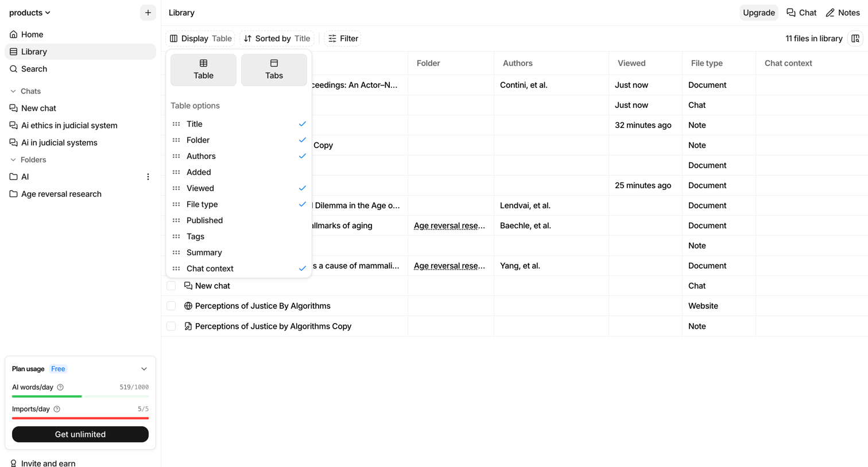The width and height of the screenshot is (868, 467).
Task: Click the Upgrade button
Action: (x=759, y=13)
